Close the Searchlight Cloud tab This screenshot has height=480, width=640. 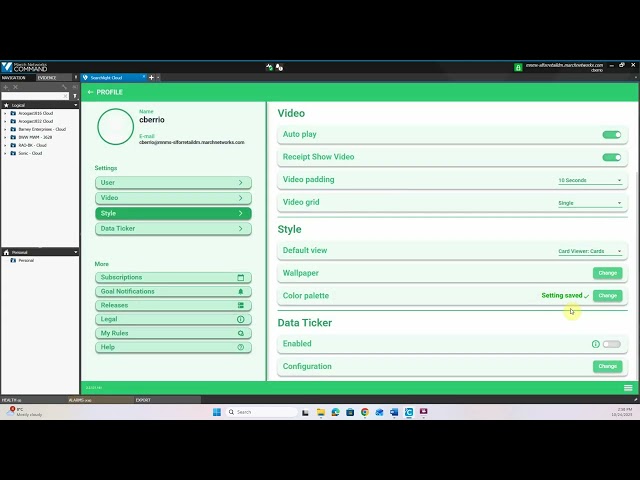[x=144, y=77]
